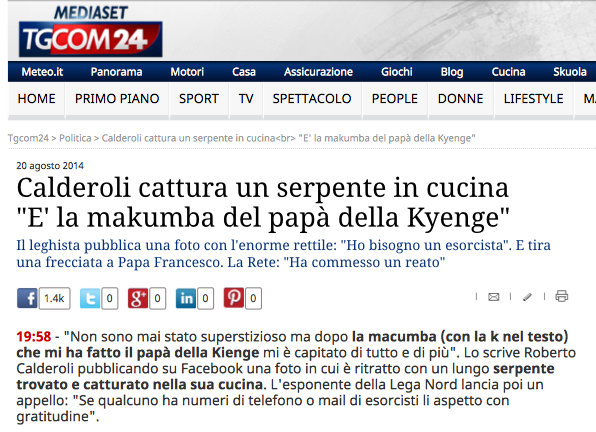
Task: Pin article with Pinterest icon
Action: pos(233,298)
